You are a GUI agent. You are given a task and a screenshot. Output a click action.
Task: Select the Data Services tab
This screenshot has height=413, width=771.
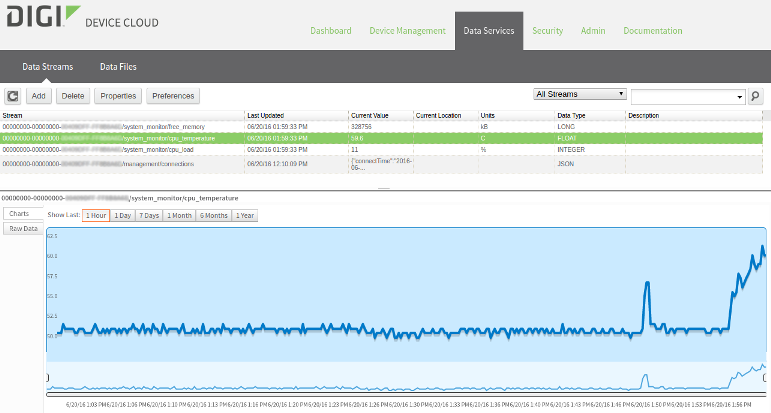tap(489, 30)
